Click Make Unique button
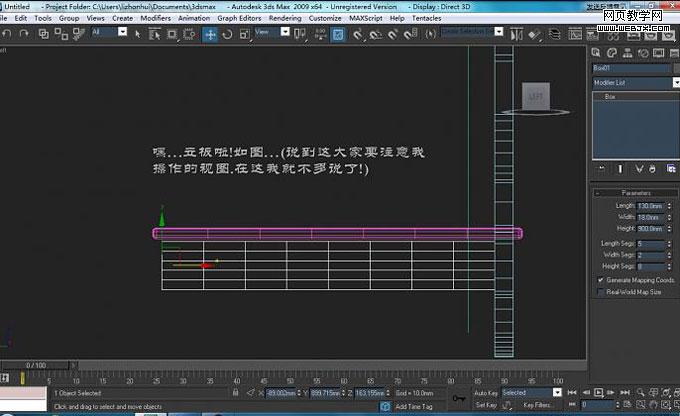 coord(639,169)
